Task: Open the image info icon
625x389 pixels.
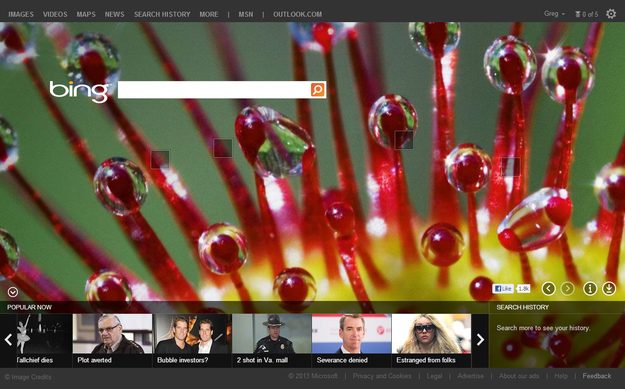Action: (x=590, y=288)
